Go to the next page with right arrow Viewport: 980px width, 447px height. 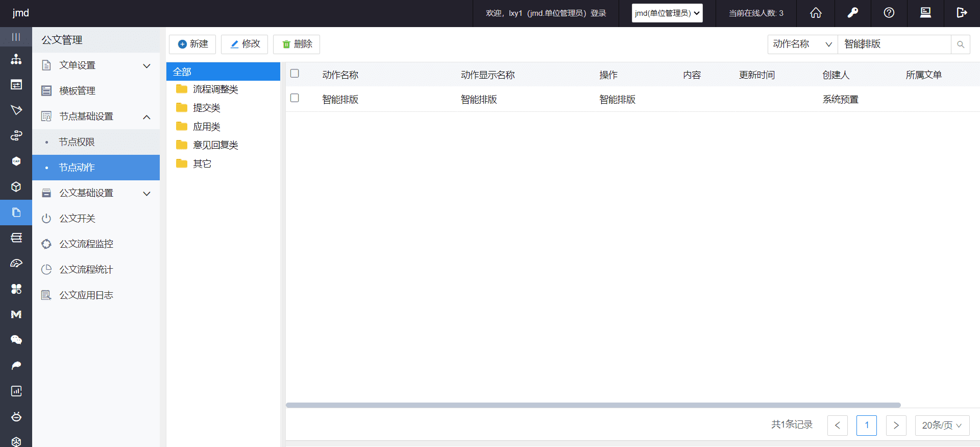(896, 426)
